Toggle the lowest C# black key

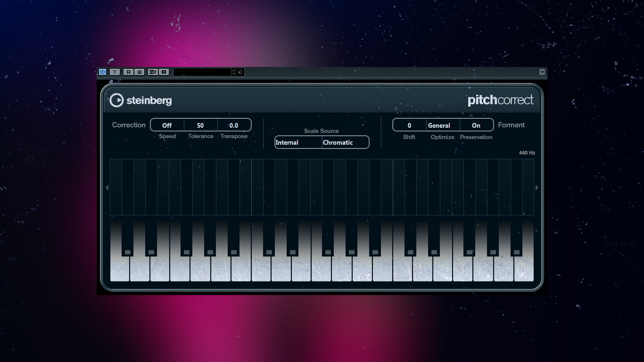127,239
